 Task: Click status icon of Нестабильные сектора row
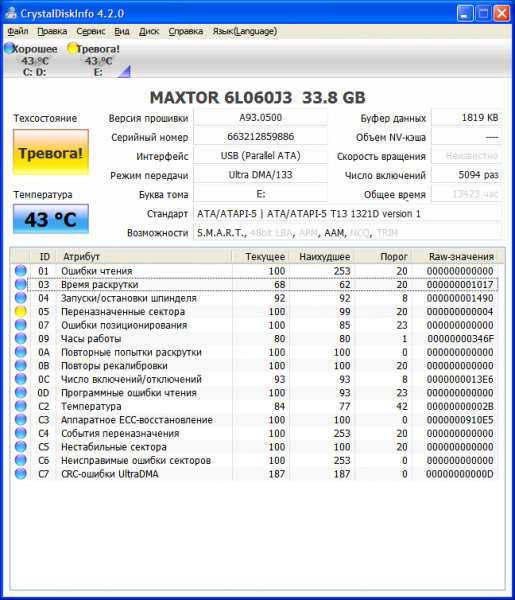[21, 447]
